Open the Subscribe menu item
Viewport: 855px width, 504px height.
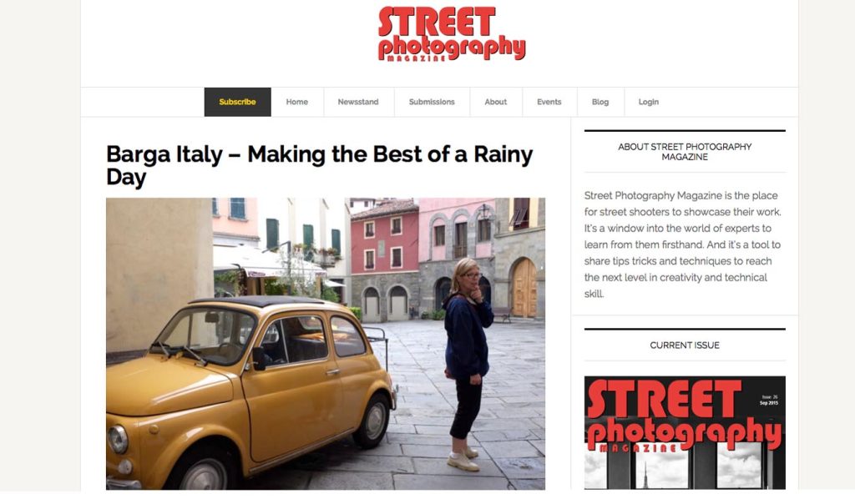[237, 102]
